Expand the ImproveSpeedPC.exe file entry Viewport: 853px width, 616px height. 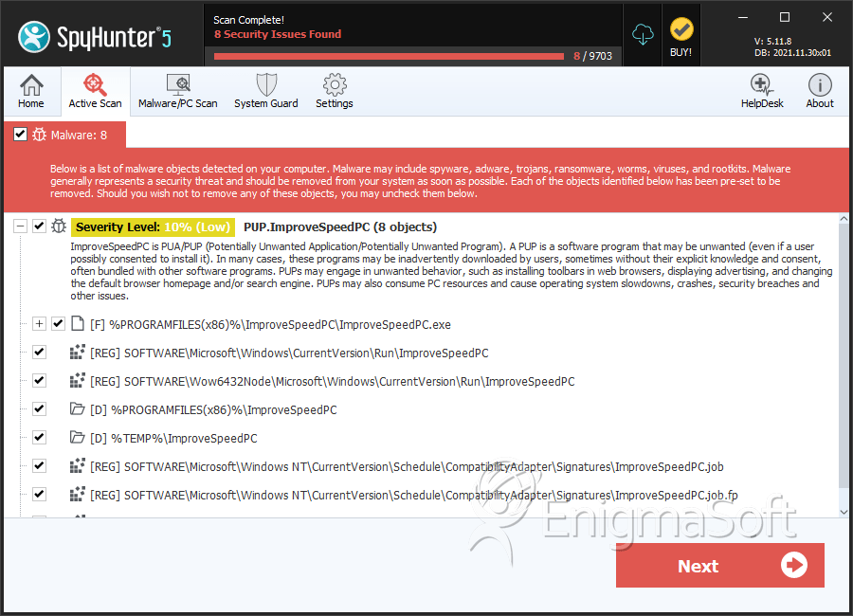pyautogui.click(x=39, y=324)
